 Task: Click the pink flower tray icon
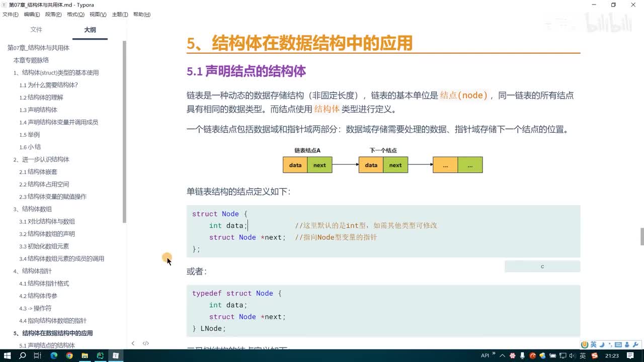click(x=512, y=355)
